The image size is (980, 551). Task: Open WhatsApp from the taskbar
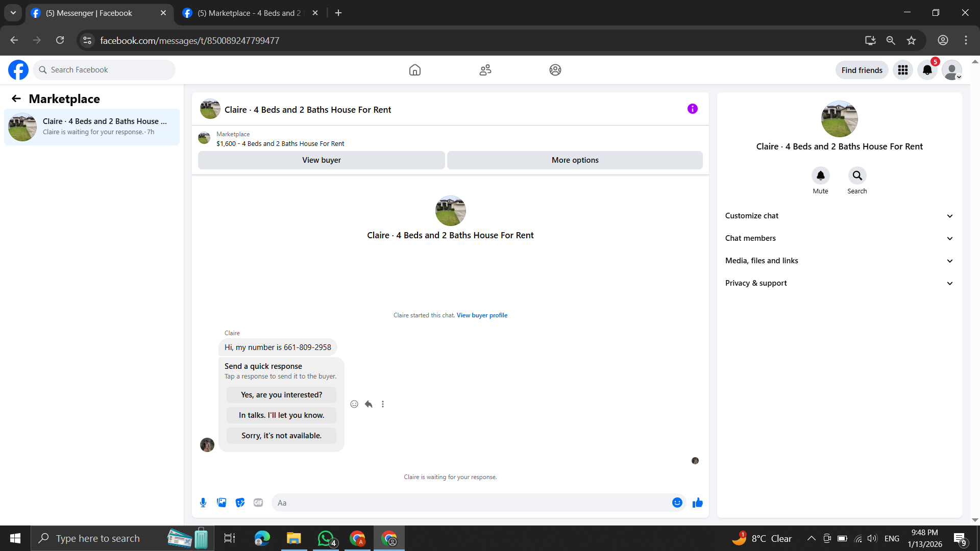(326, 538)
